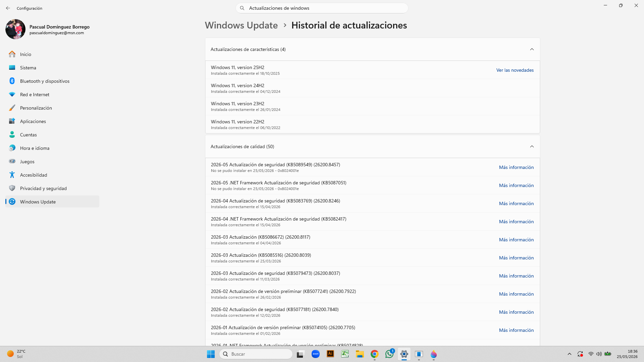This screenshot has height=362, width=644.
Task: Open File Explorer from taskbar
Action: pyautogui.click(x=360, y=354)
